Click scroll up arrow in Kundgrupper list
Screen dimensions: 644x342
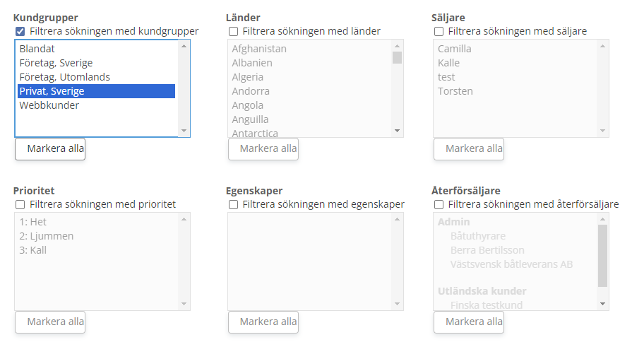click(184, 46)
